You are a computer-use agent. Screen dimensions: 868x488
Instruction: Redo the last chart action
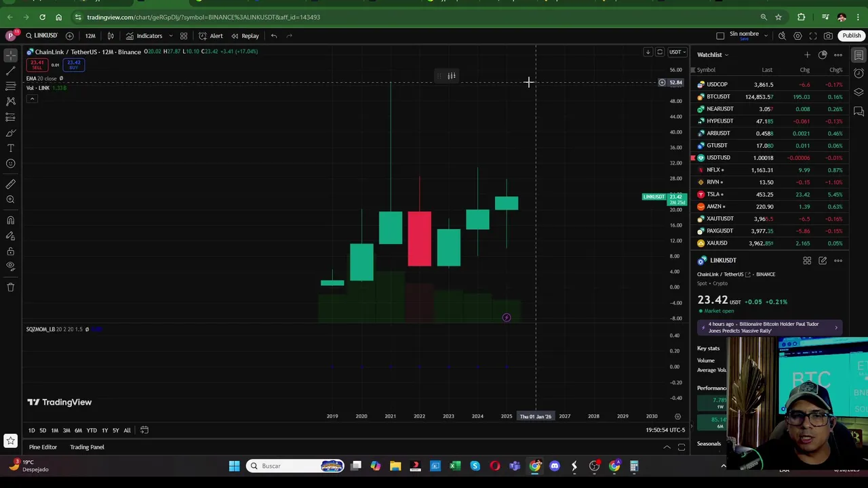click(290, 35)
